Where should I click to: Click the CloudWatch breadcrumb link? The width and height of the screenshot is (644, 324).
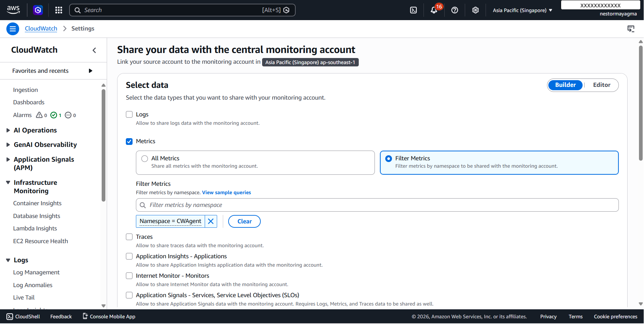pos(41,29)
